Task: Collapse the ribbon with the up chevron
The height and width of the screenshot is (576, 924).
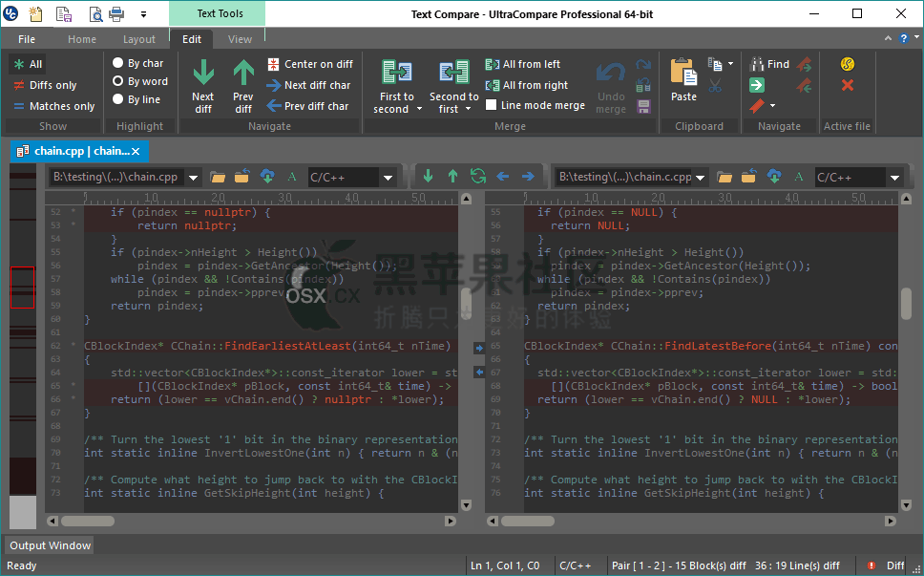Action: 888,38
